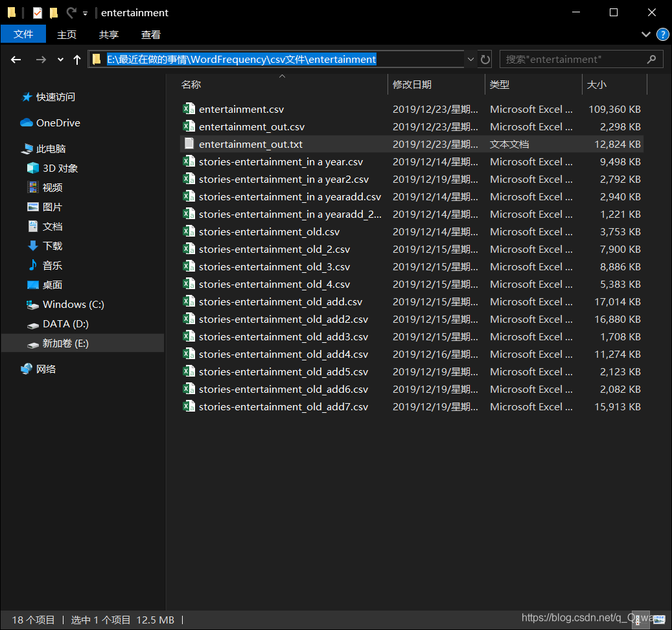Open 音乐 folder in sidebar
This screenshot has height=630, width=672.
tap(45, 265)
